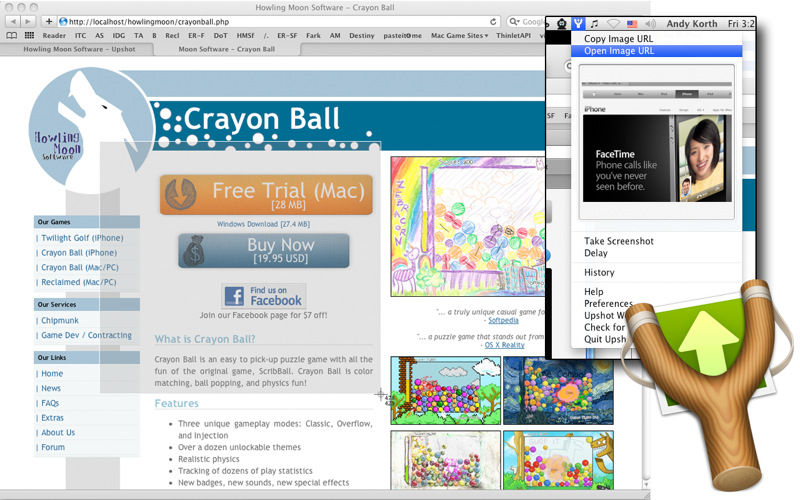Select History in the Upshot menu

coord(599,272)
